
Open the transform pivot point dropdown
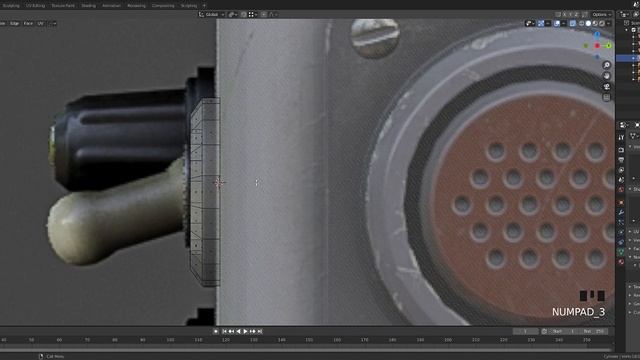[233, 14]
